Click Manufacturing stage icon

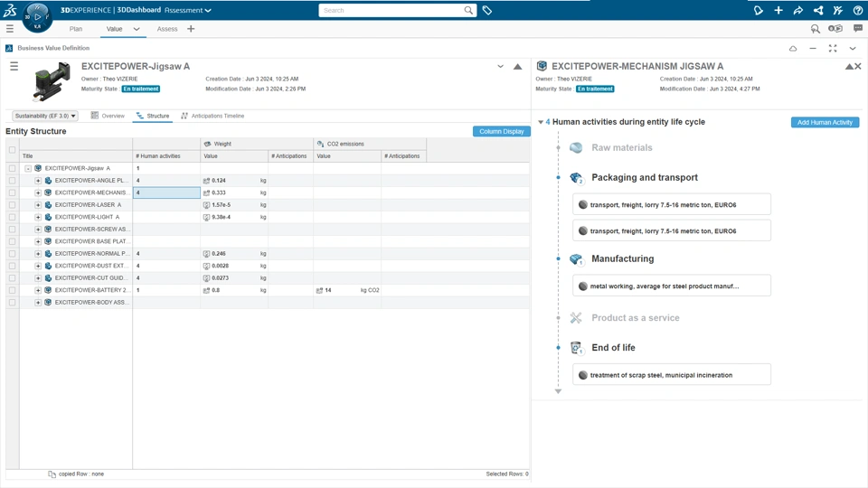[x=576, y=259]
